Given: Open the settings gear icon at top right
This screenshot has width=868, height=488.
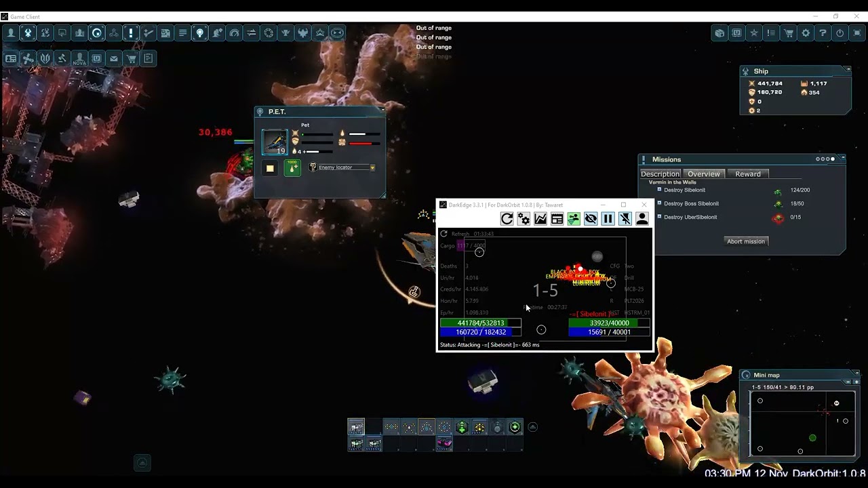Looking at the screenshot, I should click(806, 33).
